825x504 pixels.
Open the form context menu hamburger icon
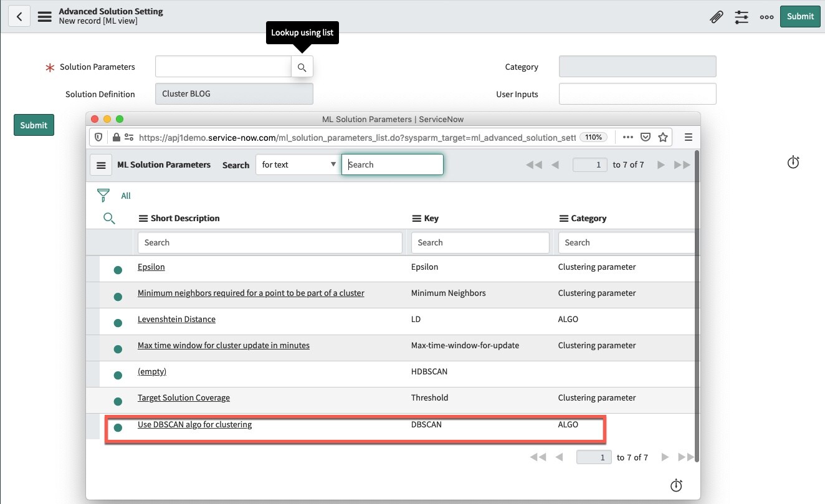pyautogui.click(x=44, y=17)
